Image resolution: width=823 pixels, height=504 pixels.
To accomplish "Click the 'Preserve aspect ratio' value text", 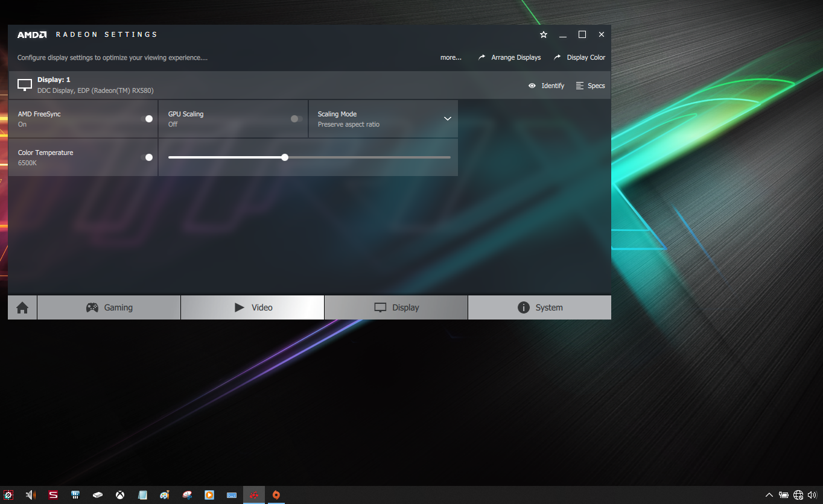I will point(349,124).
